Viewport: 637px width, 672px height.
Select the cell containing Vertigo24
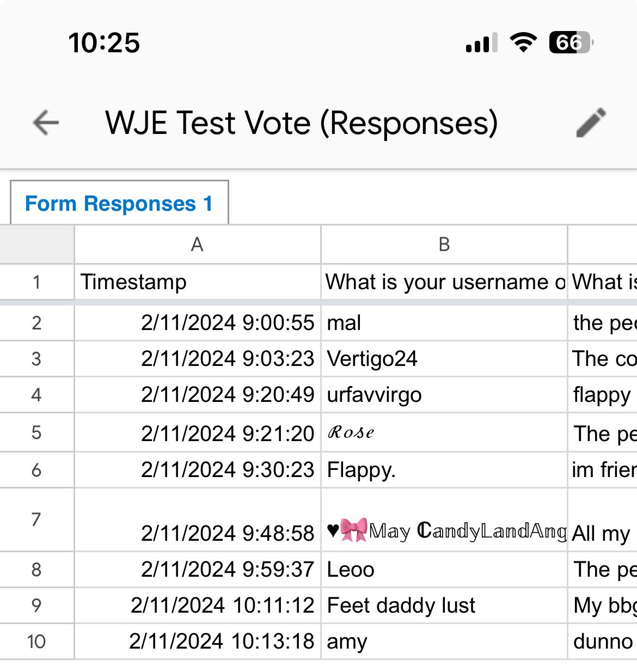pos(444,359)
